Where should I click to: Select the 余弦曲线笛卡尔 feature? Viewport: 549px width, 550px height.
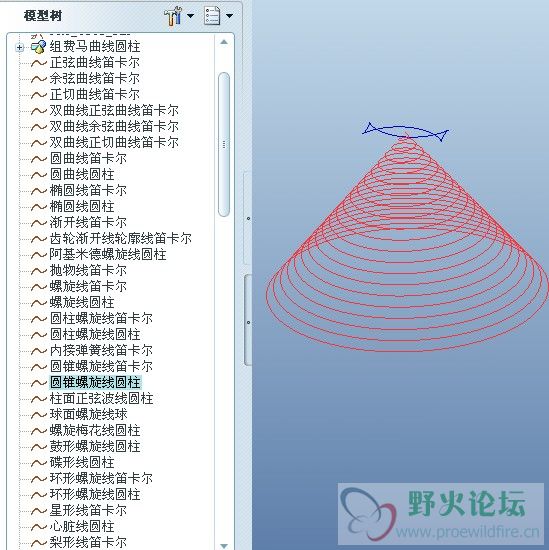[x=94, y=79]
